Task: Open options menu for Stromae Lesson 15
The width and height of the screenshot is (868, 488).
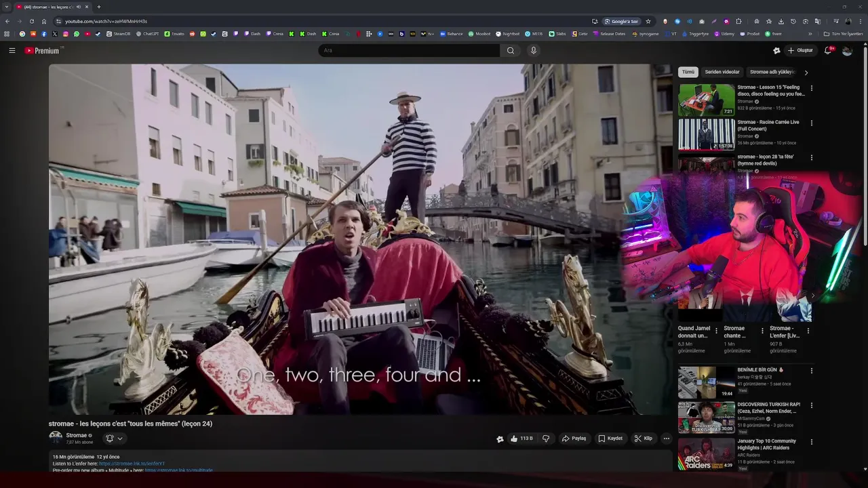Action: pos(811,88)
